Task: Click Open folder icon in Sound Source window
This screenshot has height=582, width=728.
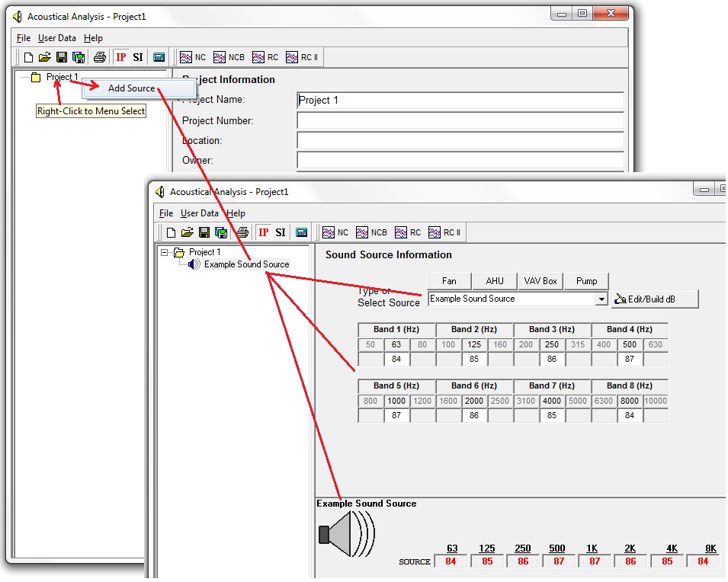Action: coord(187,232)
